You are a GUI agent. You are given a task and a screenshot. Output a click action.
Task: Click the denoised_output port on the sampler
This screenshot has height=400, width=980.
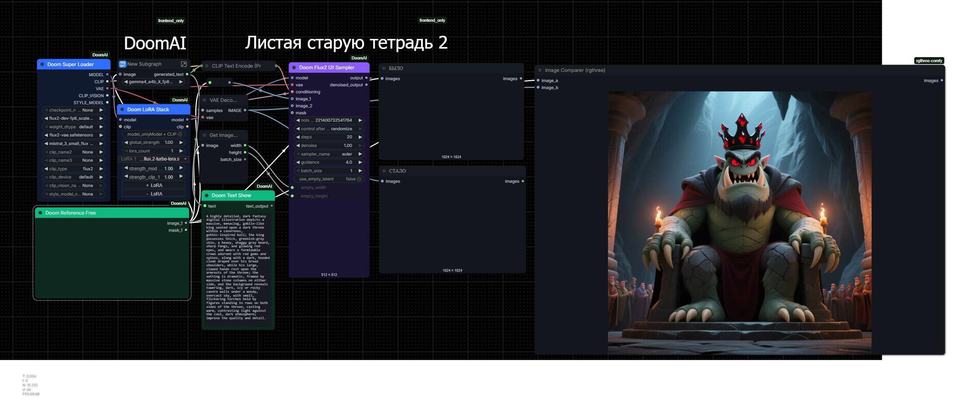[366, 85]
